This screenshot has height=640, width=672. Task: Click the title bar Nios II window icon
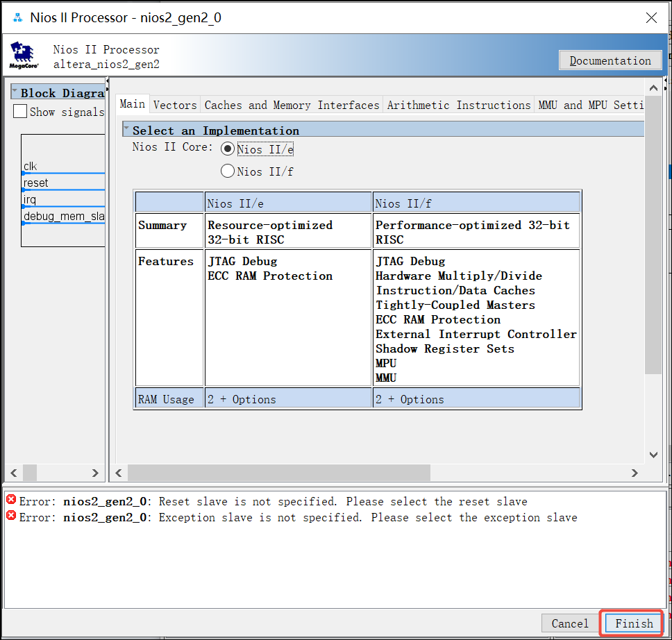[17, 17]
